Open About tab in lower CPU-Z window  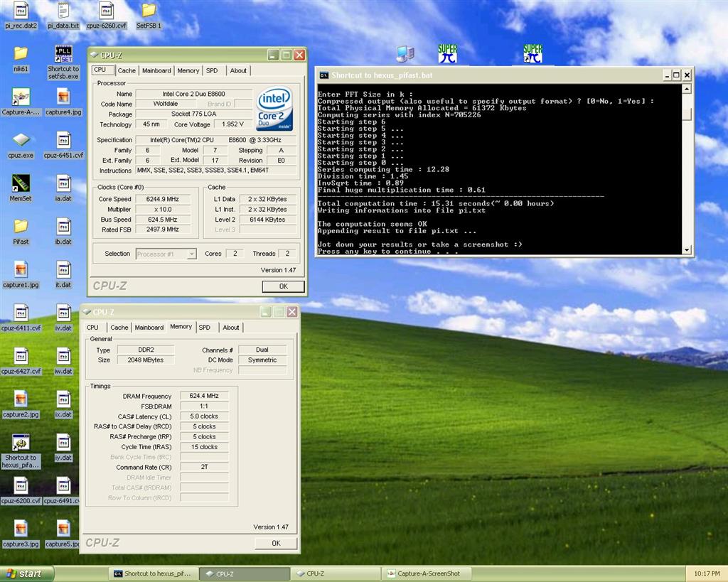pyautogui.click(x=231, y=328)
